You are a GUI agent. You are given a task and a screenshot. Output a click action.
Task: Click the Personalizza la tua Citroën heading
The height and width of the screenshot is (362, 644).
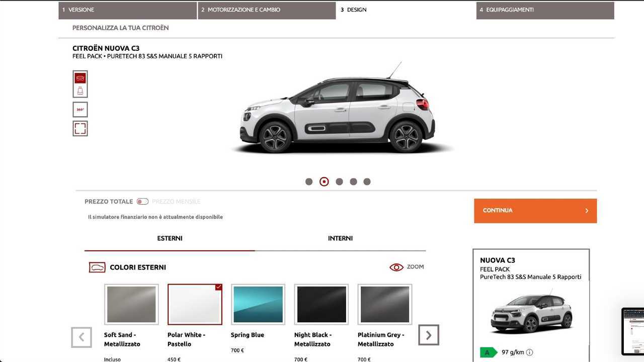tap(121, 28)
